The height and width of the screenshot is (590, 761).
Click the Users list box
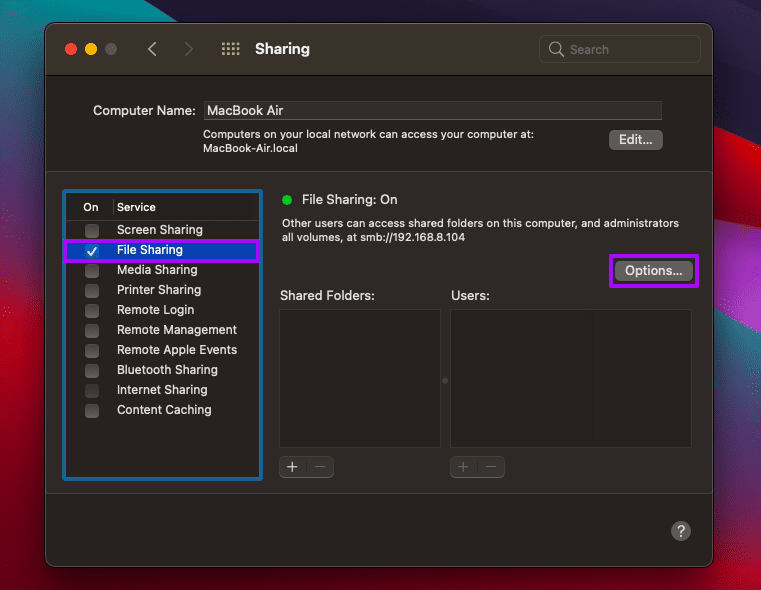point(571,378)
